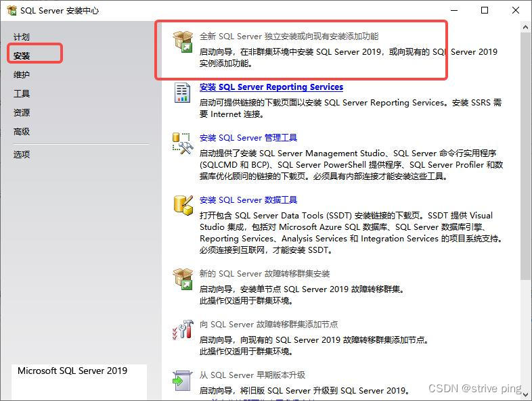Click the management tools hammer-wrench icon
532x401 pixels.
point(183,143)
